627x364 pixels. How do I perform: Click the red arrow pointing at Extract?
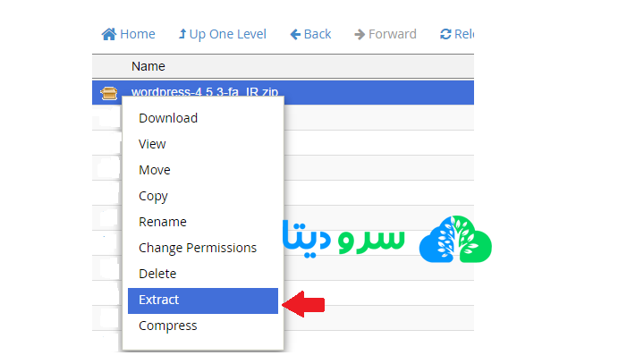click(x=304, y=304)
